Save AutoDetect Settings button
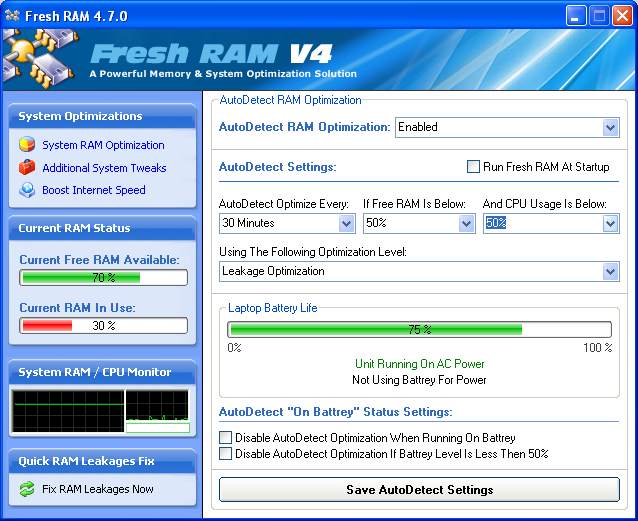This screenshot has height=521, width=638. tap(419, 490)
